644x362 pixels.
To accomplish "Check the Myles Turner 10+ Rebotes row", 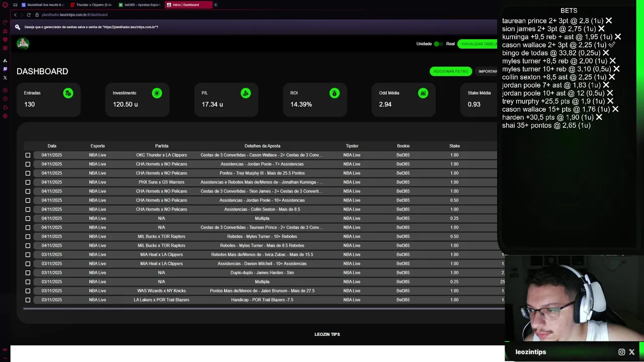I will (x=28, y=237).
